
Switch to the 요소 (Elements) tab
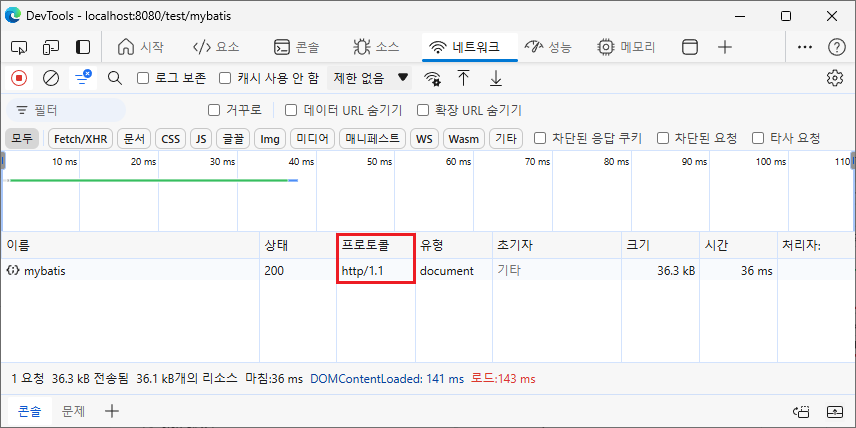click(216, 47)
